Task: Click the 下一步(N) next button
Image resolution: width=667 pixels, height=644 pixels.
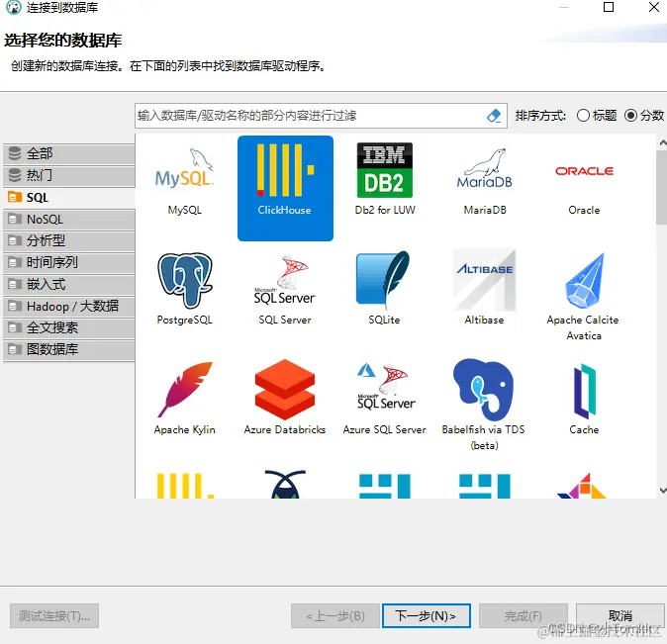Action: tap(427, 615)
